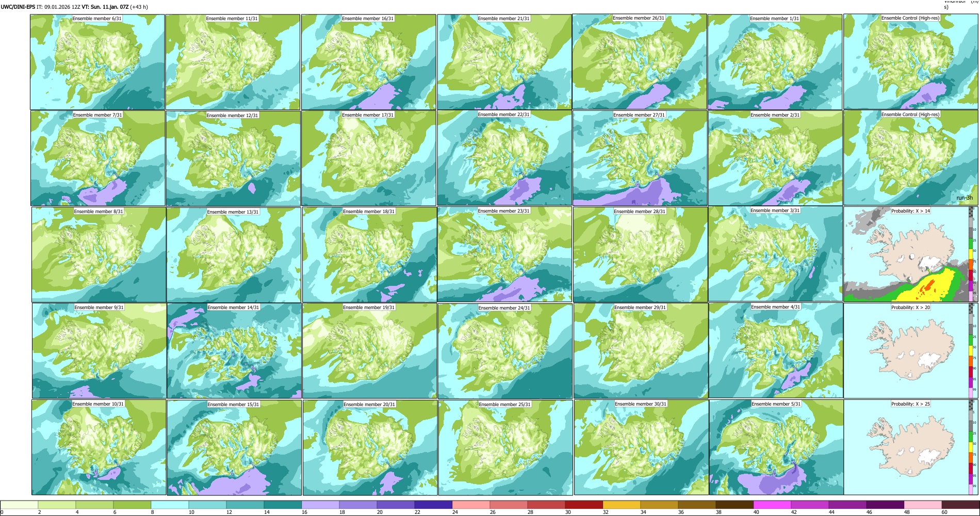
Task: Show the Ensemble member 25/31 panel
Action: tap(505, 447)
